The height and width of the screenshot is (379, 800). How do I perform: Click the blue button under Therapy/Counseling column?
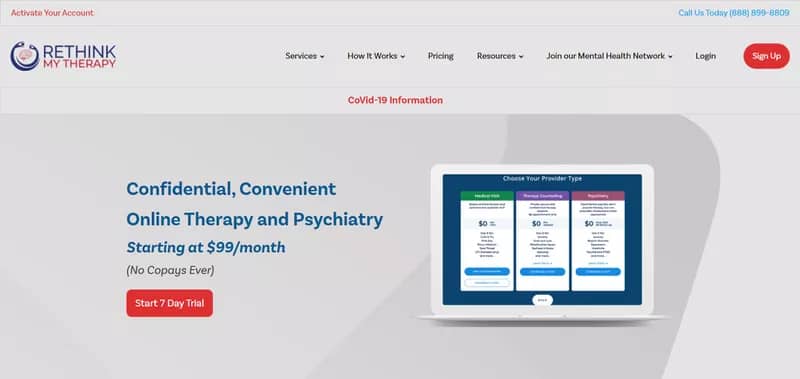(x=542, y=272)
